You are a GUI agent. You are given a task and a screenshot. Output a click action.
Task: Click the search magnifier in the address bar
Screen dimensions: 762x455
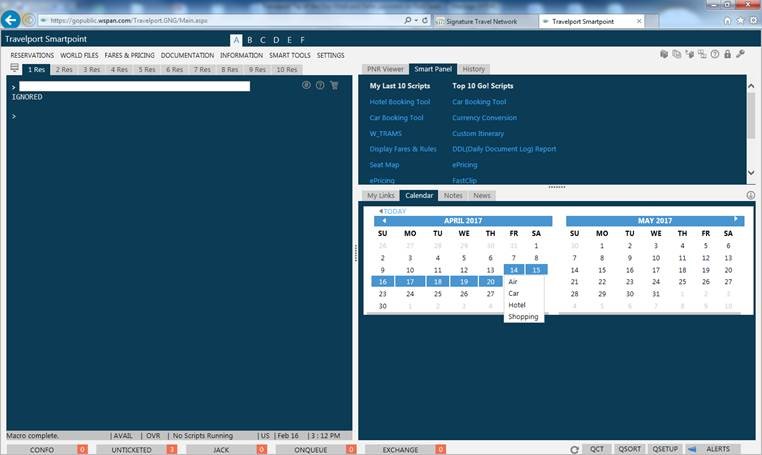click(x=407, y=20)
